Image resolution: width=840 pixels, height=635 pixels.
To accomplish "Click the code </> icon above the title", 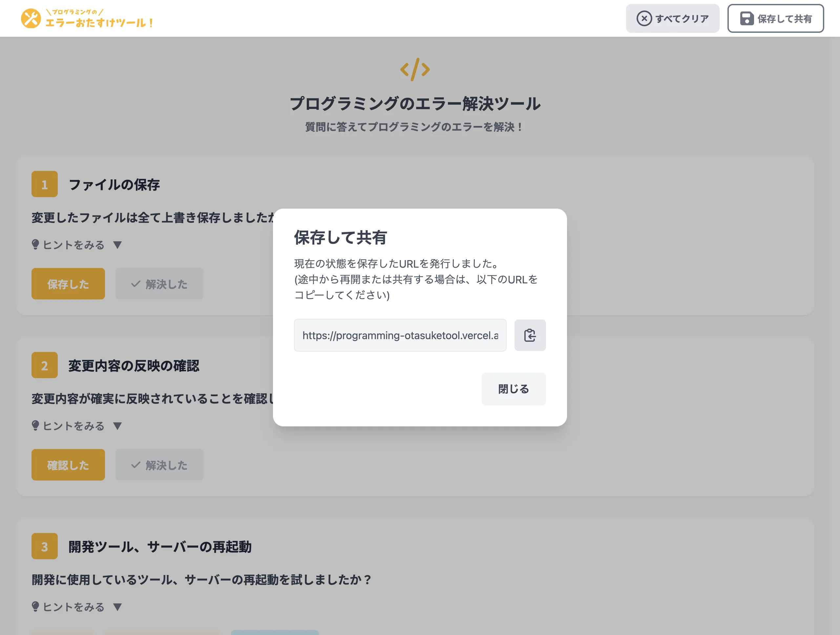I will [415, 70].
